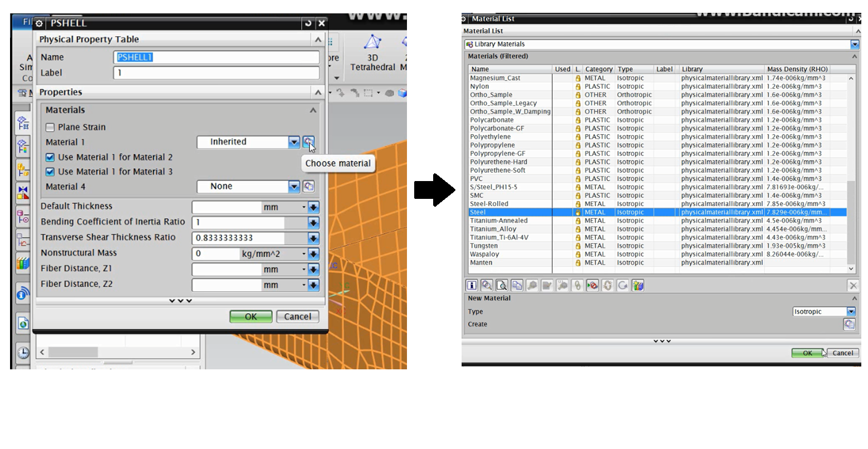
Task: Open Nonstructural Mass options arrow
Action: [x=314, y=254]
